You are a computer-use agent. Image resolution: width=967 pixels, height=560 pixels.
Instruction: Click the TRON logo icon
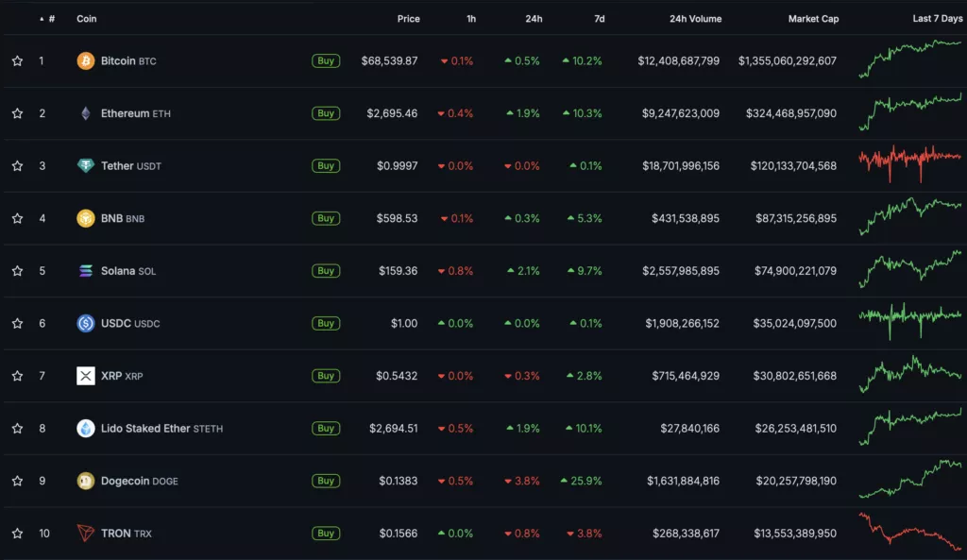click(86, 533)
